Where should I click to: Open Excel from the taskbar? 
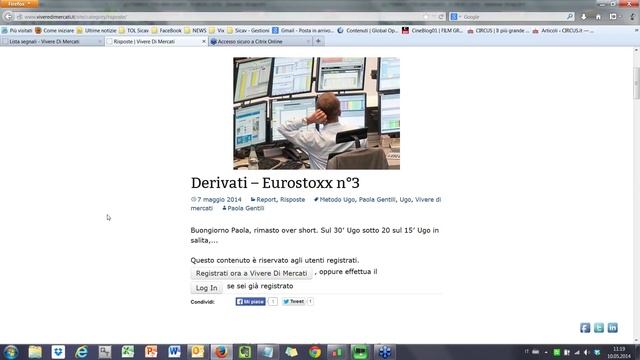point(128,352)
